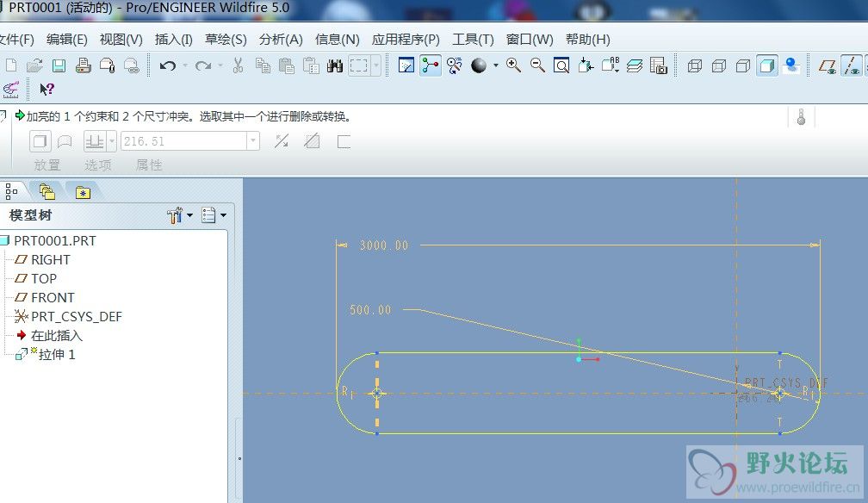Open the 编辑(E) menu
The image size is (868, 503).
click(x=67, y=40)
